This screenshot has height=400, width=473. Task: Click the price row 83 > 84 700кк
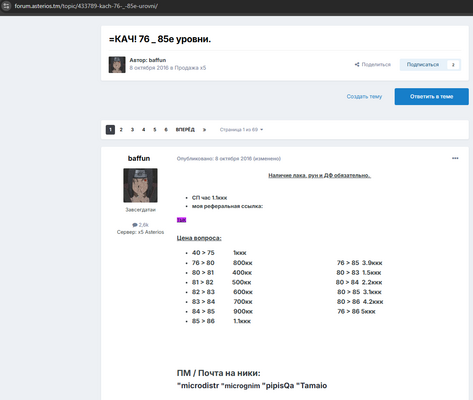coord(222,302)
